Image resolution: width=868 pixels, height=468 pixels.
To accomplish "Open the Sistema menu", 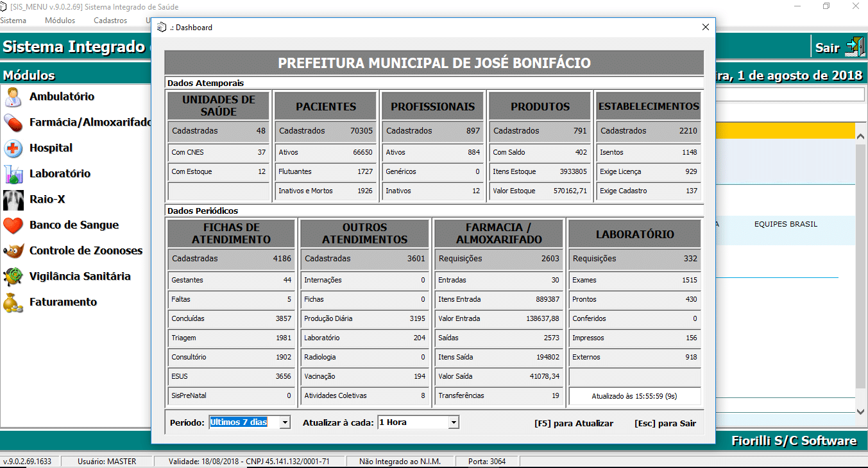I will pos(13,21).
